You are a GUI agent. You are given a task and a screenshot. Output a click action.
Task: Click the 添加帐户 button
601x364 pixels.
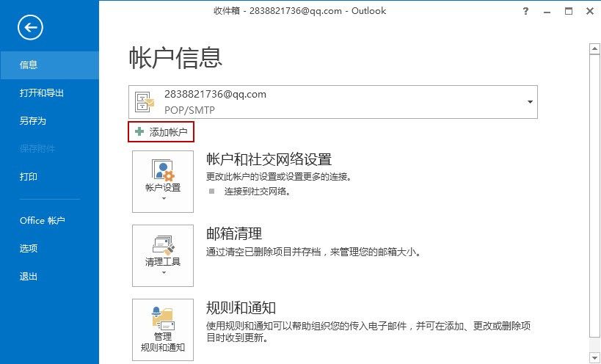[x=161, y=132]
